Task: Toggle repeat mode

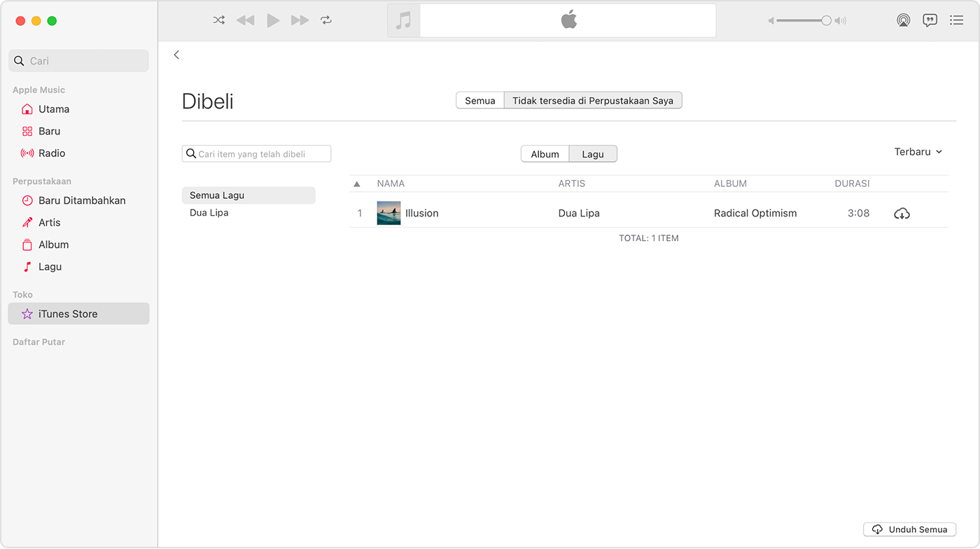Action: [326, 20]
